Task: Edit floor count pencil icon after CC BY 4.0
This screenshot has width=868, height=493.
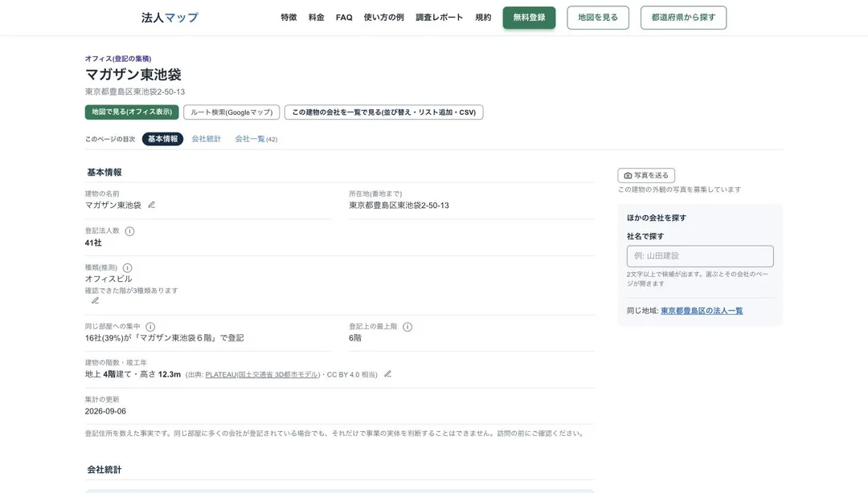Action: (x=387, y=374)
